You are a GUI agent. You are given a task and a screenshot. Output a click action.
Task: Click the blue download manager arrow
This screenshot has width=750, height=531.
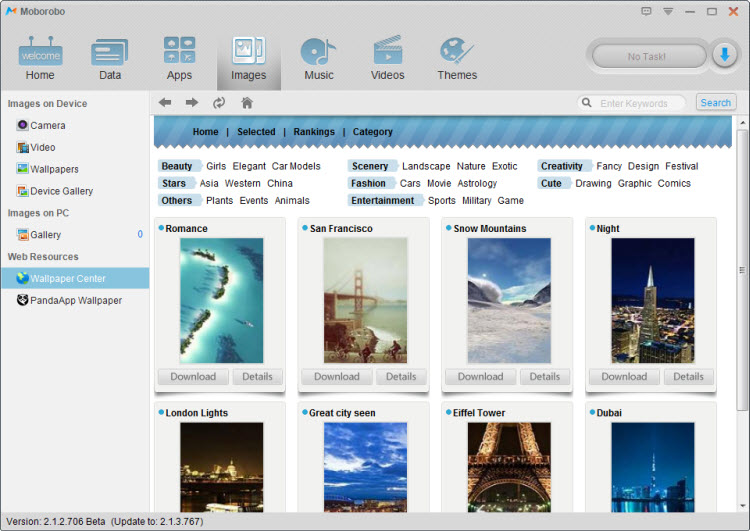pyautogui.click(x=724, y=55)
